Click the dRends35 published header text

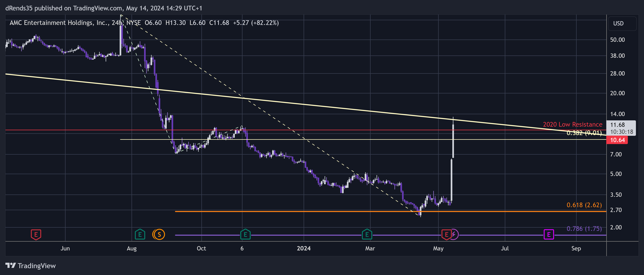point(103,8)
